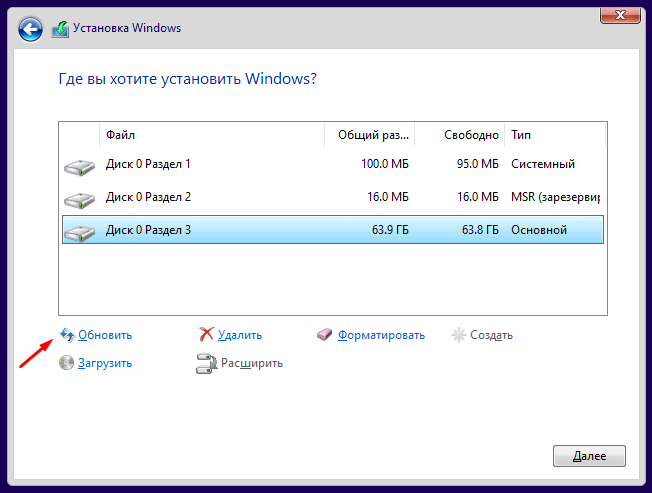Click the Удалить link
The width and height of the screenshot is (652, 493).
pyautogui.click(x=240, y=335)
